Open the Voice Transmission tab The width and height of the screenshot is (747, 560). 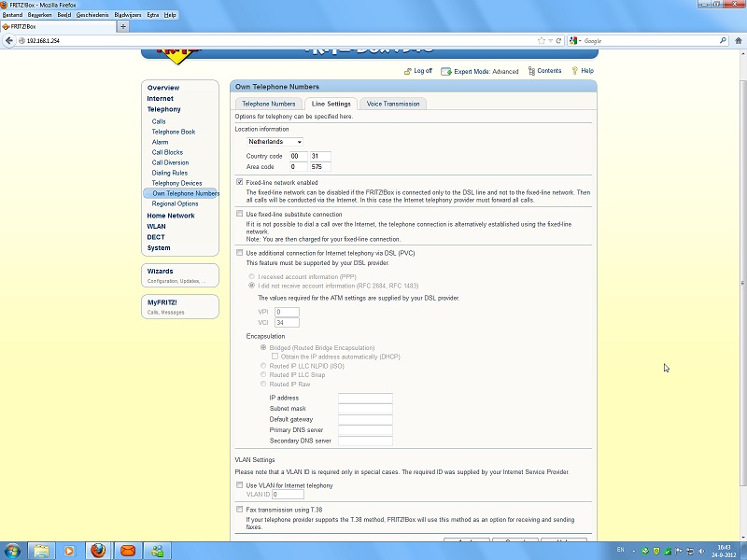393,104
